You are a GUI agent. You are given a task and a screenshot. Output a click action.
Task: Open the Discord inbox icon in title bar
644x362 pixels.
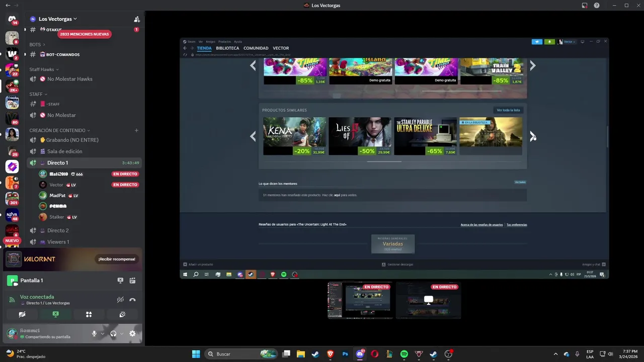click(x=585, y=5)
